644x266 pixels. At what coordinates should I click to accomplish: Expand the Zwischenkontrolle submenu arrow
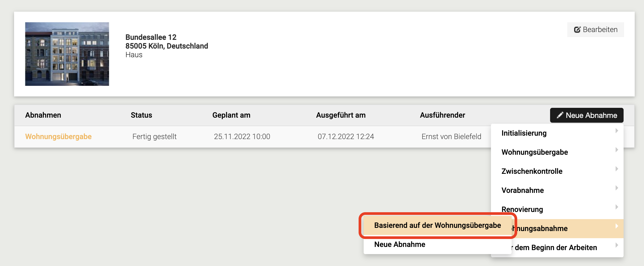617,169
